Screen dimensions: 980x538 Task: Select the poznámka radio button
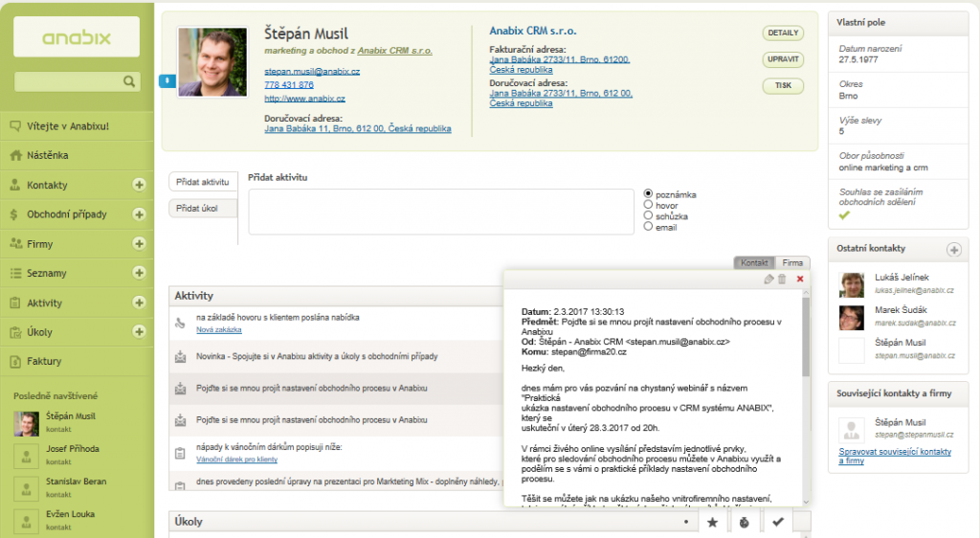point(648,193)
